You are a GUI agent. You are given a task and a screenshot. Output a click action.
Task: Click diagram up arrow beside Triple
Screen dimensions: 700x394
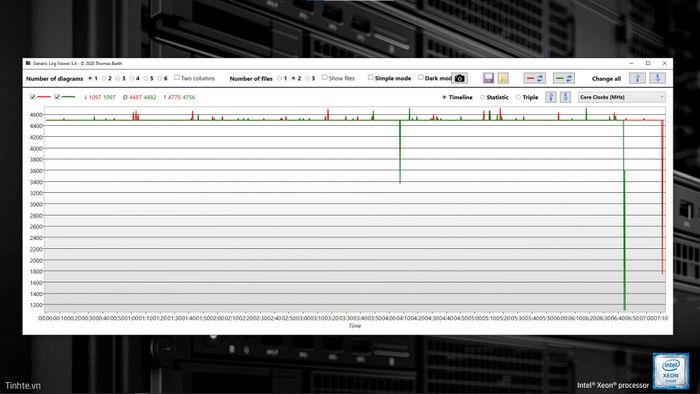(550, 97)
